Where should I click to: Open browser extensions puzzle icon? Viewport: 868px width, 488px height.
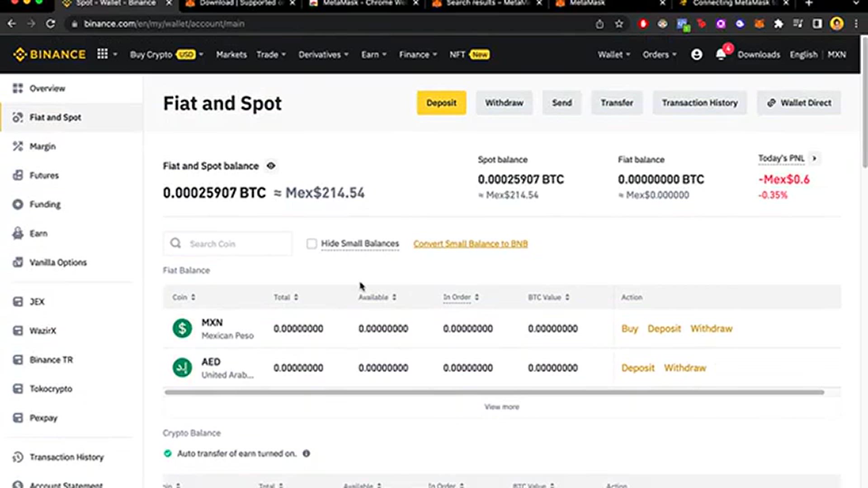778,23
